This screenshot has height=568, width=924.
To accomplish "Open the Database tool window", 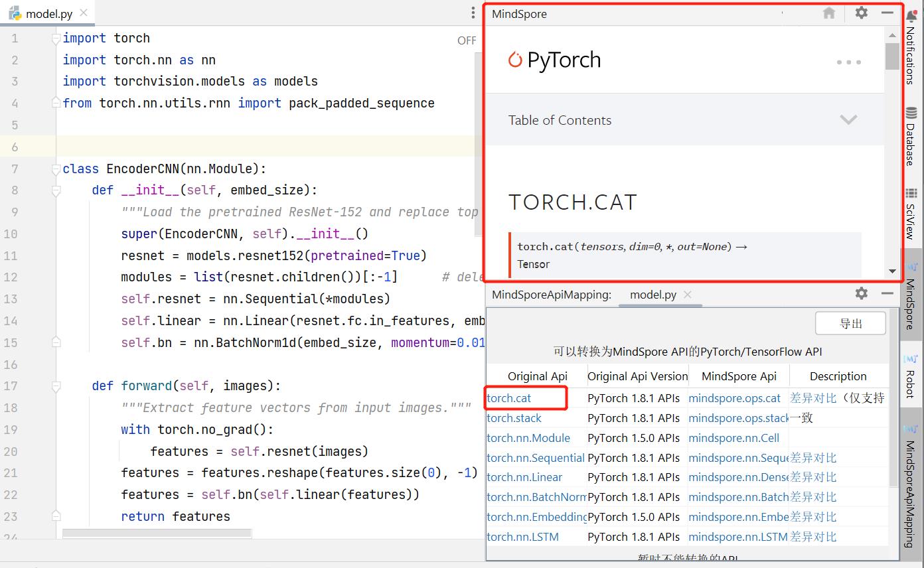I will pyautogui.click(x=911, y=136).
